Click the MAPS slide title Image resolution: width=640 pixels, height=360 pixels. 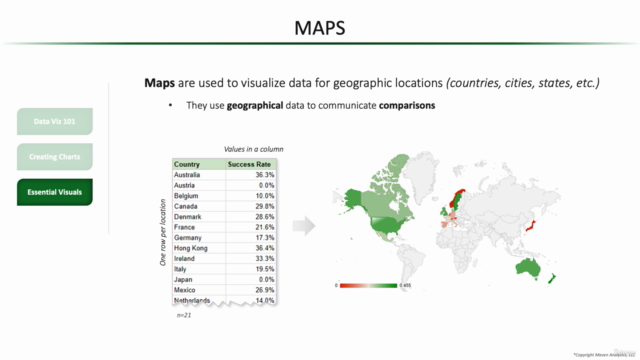pyautogui.click(x=320, y=28)
